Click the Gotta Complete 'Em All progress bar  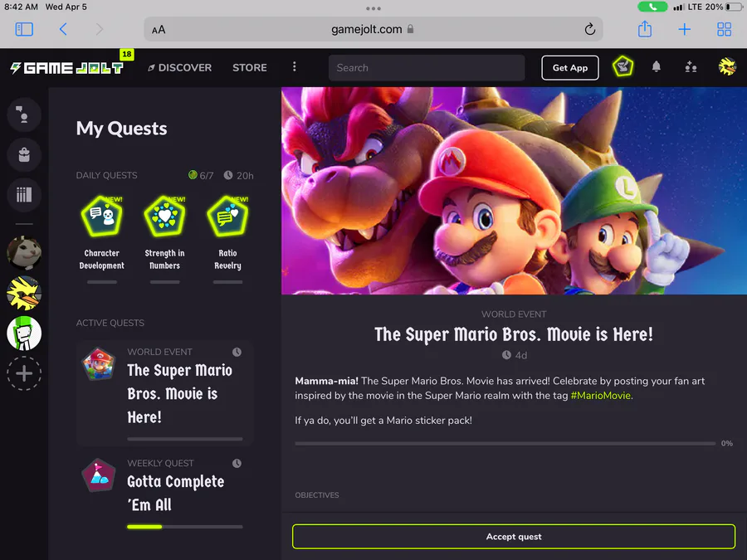185,527
